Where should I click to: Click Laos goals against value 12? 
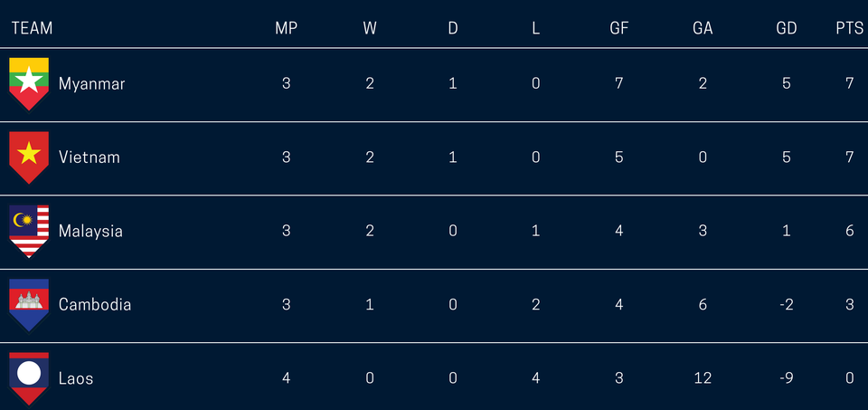click(703, 377)
